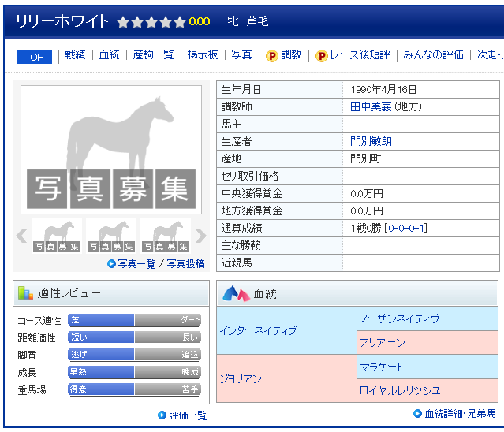Screen dimensions: 504x432
Task: Open the 掲示板 tab
Action: (x=203, y=54)
